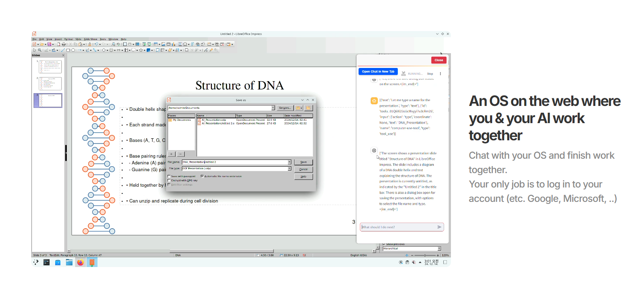Screen dimensions: 644x301
Task: Open the folder path dropdown in Save dialog
Action: tap(273, 108)
